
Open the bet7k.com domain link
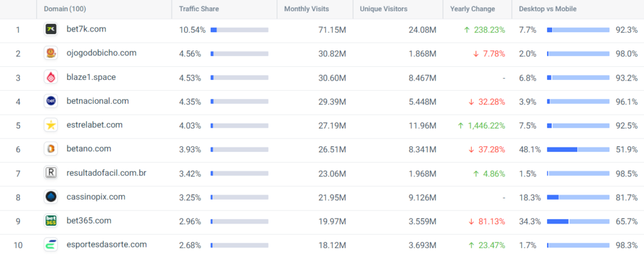click(x=86, y=29)
